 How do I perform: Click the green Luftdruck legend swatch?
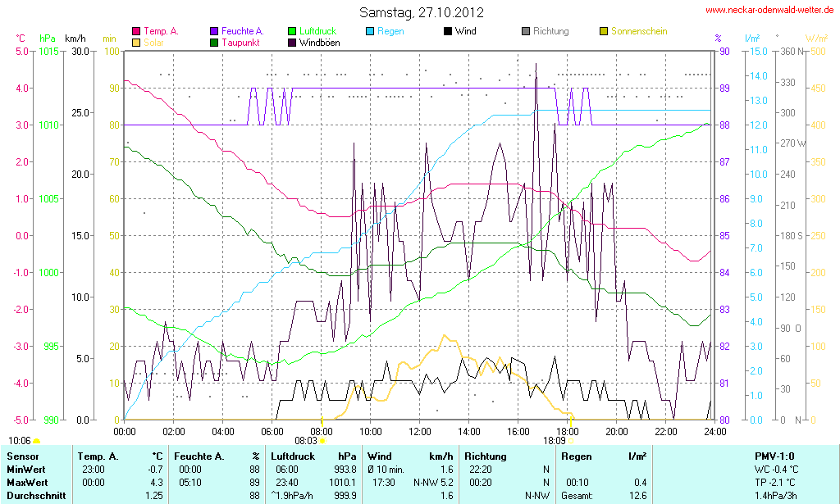coord(293,31)
